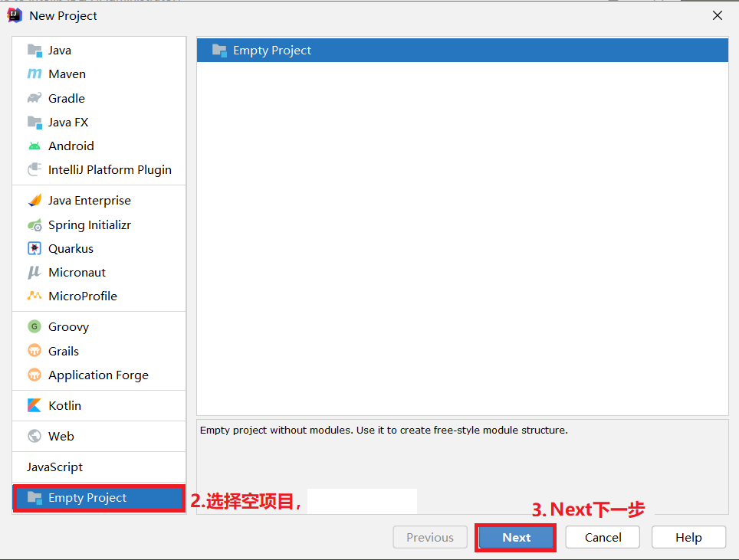Click the Quarkus icon

point(34,249)
